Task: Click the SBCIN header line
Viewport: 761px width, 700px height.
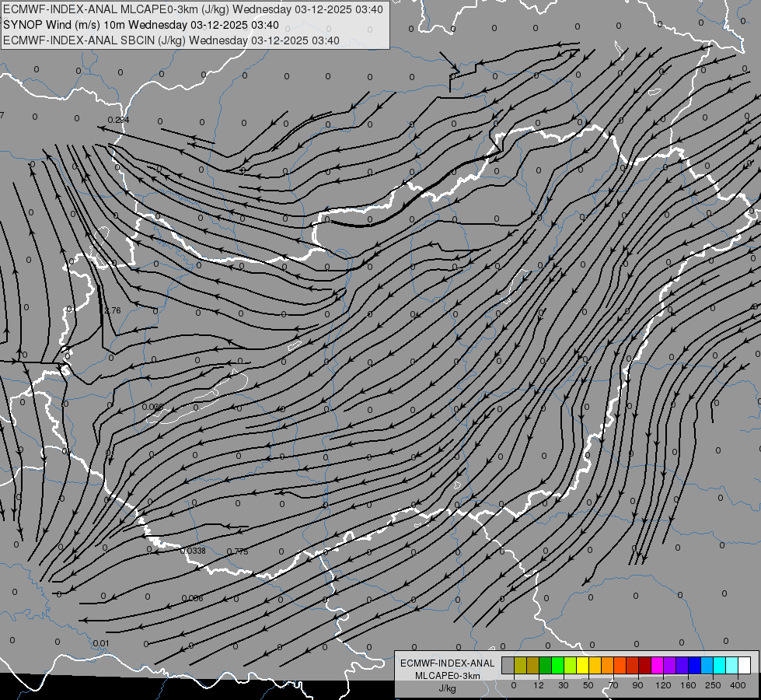Action: click(171, 40)
